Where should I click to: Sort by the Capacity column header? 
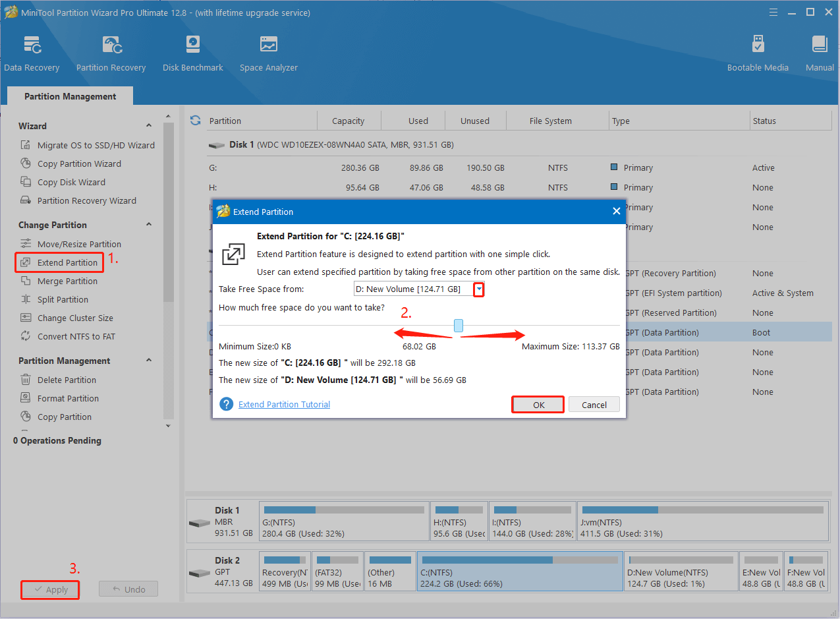(x=348, y=121)
